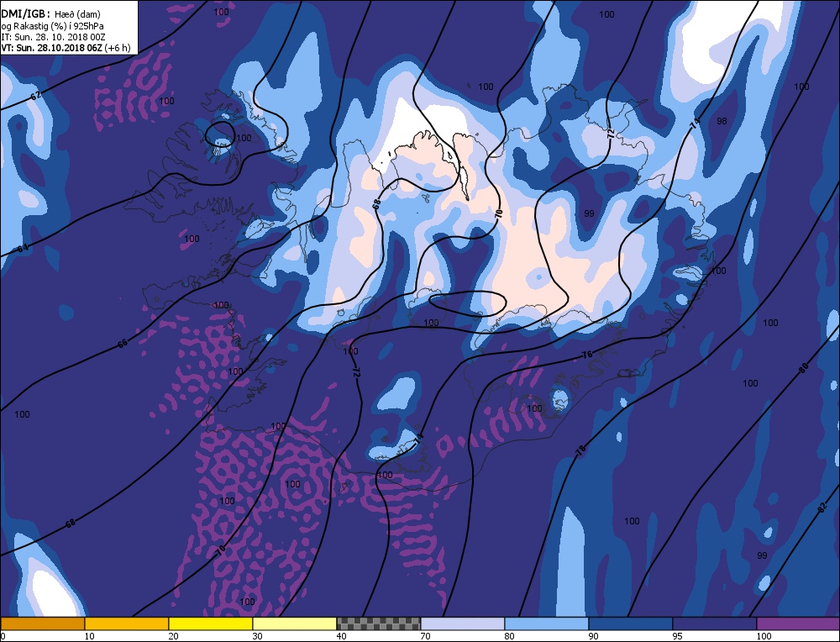Click the "IT: Sun. 28. 10. 2018 00Z" line
Viewport: 840px width, 642px height.
tap(53, 36)
